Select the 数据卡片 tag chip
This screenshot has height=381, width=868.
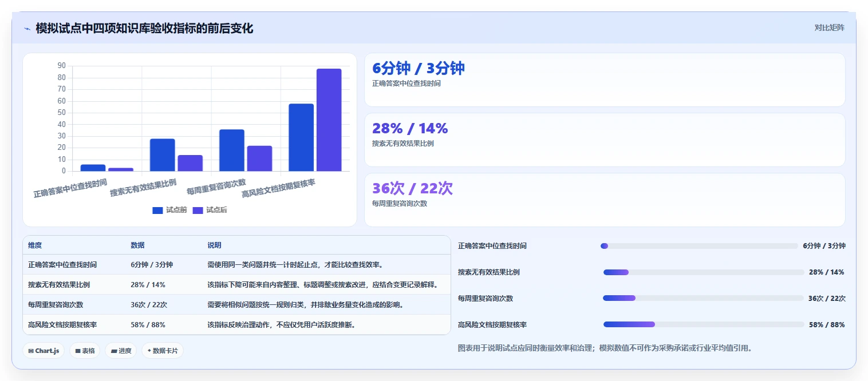(163, 351)
